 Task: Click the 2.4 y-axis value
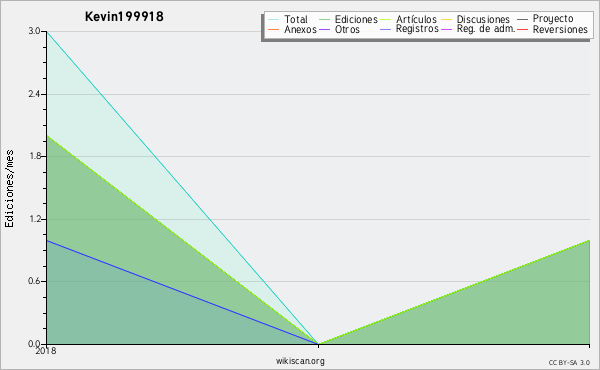[34, 94]
